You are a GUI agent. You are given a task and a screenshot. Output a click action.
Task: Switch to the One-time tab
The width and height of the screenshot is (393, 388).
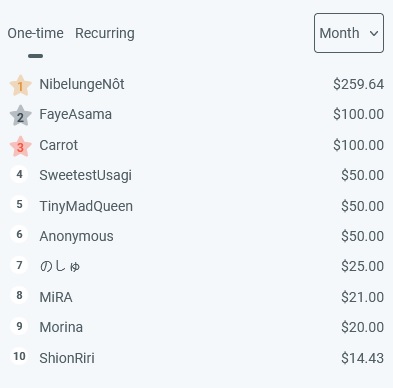35,33
